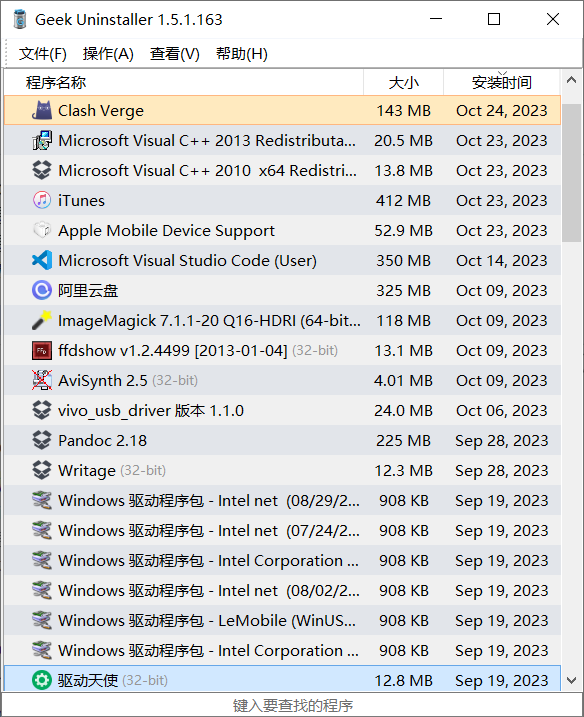
Task: Open the 帮助(H) menu
Action: (241, 54)
